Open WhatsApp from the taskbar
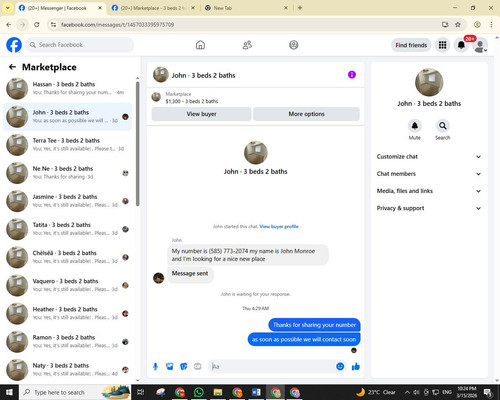This screenshot has height=400, width=500. pyautogui.click(x=199, y=392)
